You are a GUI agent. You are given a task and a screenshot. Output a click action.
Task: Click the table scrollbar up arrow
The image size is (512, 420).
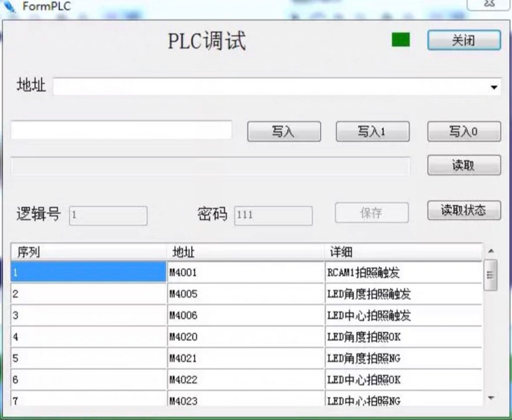tap(491, 251)
